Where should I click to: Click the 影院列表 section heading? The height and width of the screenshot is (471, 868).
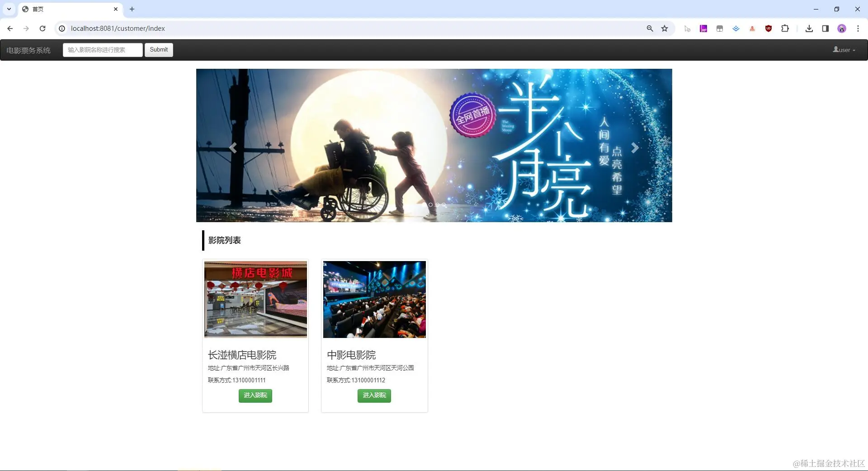click(x=225, y=240)
